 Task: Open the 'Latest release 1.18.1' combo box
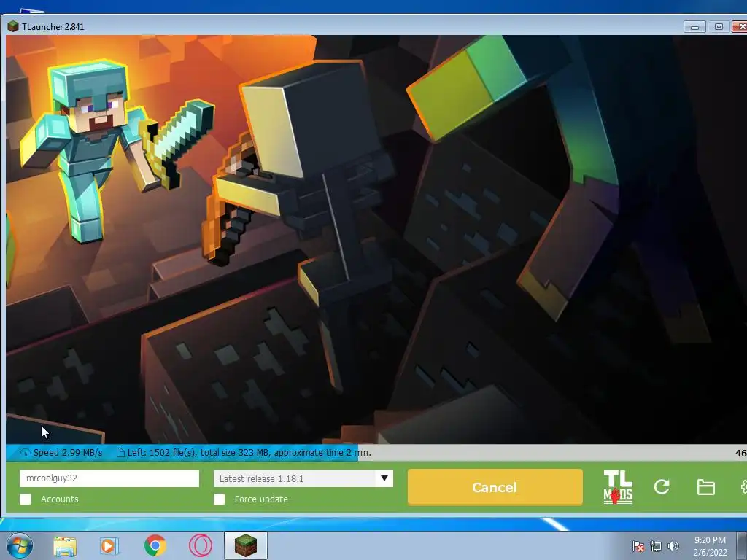point(303,478)
